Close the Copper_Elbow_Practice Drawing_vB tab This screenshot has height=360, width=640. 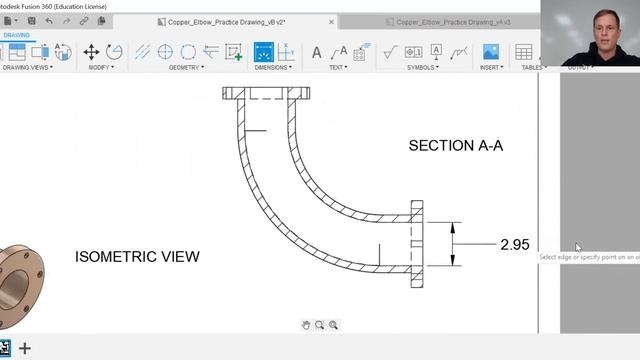(x=331, y=22)
